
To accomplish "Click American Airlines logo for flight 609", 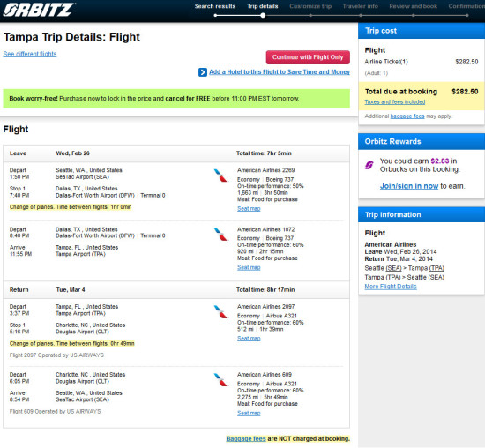I will (x=220, y=379).
